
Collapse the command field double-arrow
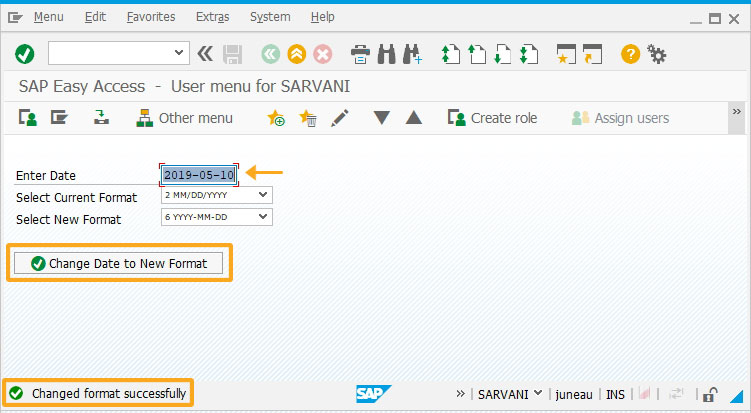(x=205, y=53)
